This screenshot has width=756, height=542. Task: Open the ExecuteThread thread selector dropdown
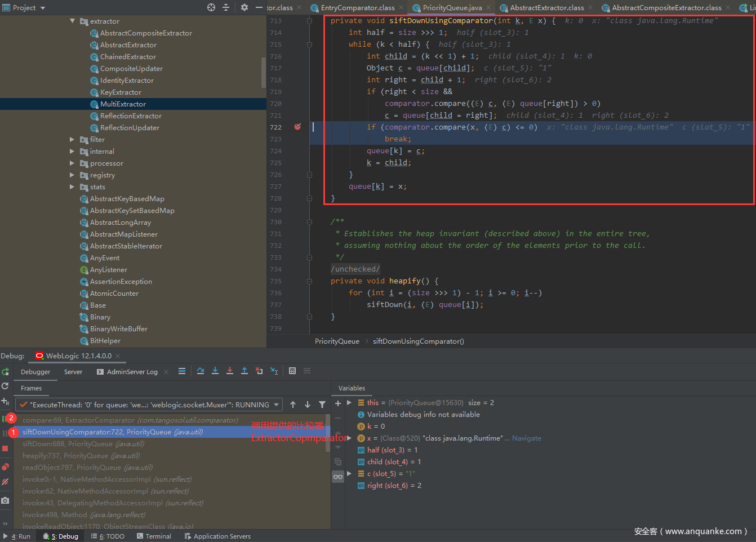pos(276,405)
